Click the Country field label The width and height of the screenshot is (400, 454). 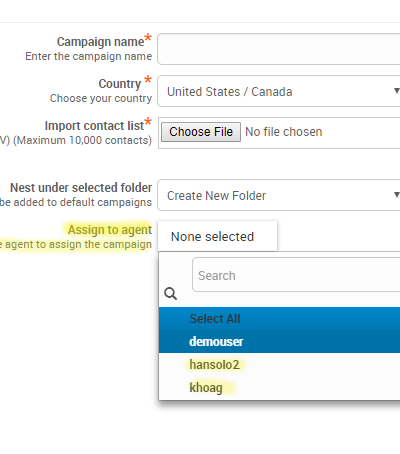coord(120,84)
